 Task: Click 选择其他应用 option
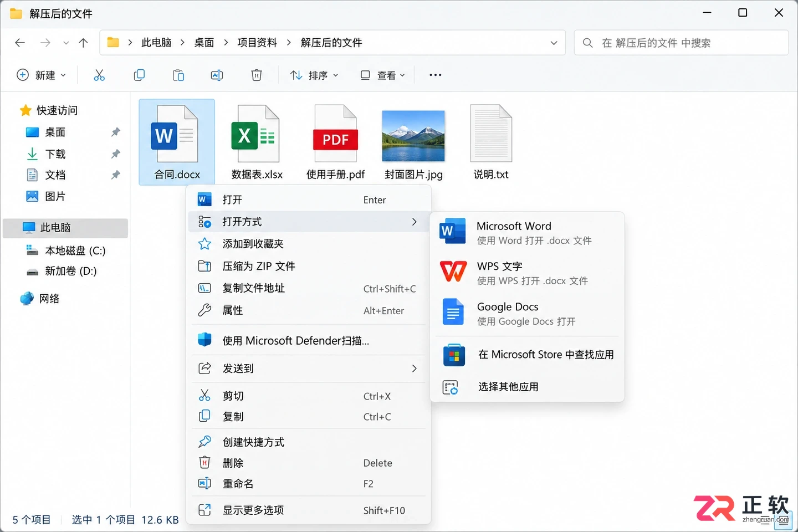coord(527,387)
